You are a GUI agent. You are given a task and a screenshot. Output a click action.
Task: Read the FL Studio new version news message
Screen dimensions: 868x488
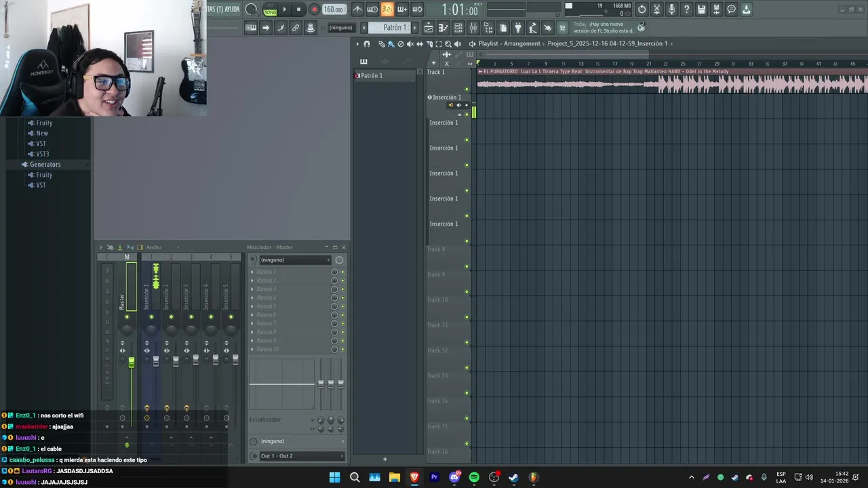[604, 28]
